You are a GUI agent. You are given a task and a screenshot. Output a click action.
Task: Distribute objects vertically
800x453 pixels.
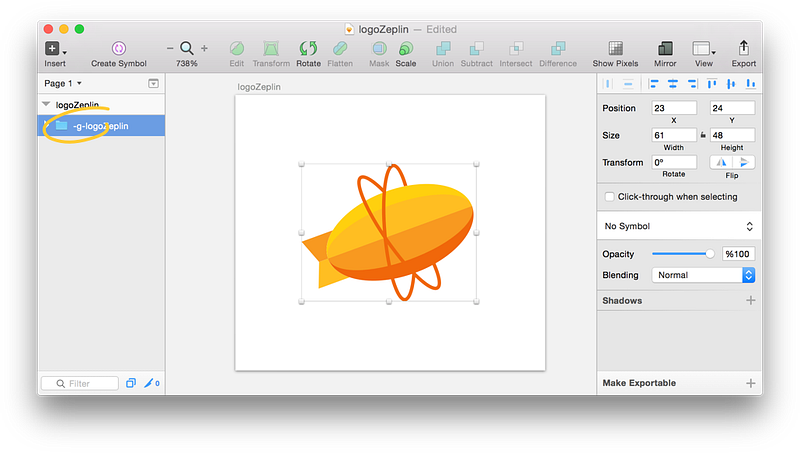coord(628,84)
